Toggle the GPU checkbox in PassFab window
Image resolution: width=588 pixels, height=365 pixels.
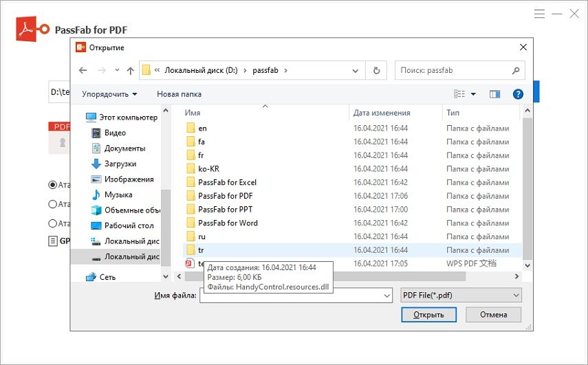coord(53,241)
